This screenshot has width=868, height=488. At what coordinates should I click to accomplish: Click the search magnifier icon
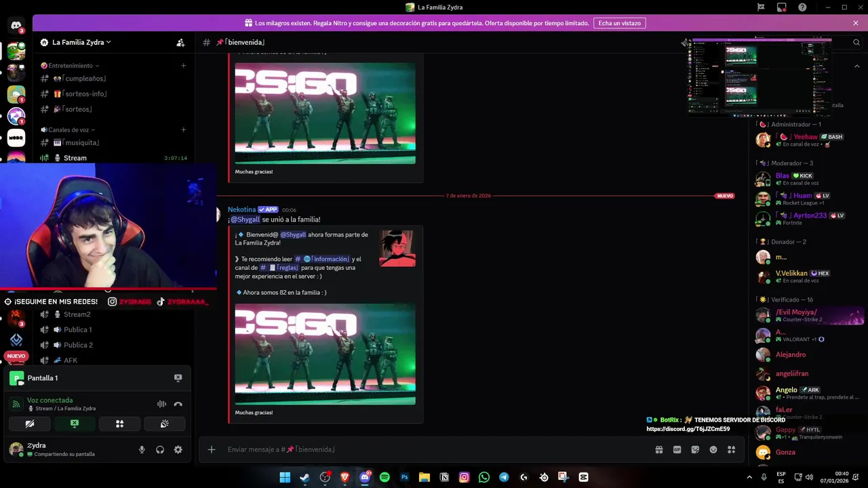[856, 42]
